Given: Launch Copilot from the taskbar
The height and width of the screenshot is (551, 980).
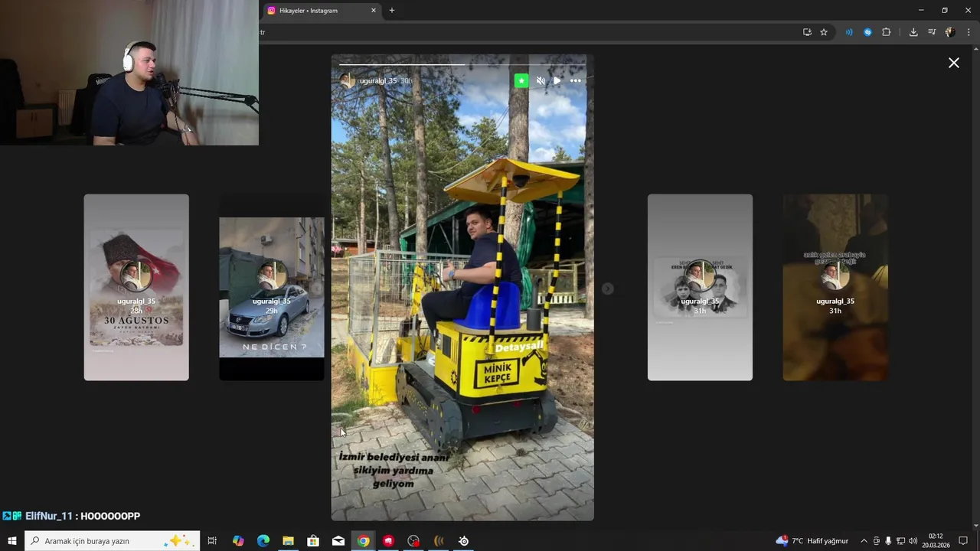Looking at the screenshot, I should [x=238, y=541].
